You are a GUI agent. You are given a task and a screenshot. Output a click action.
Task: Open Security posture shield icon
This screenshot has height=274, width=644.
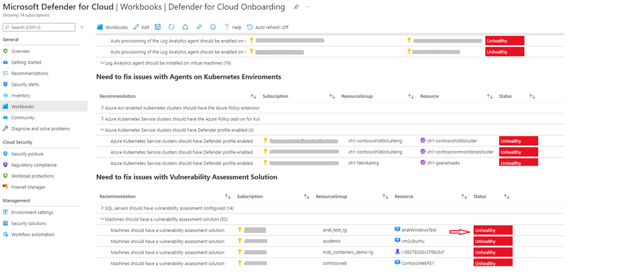[x=5, y=154]
